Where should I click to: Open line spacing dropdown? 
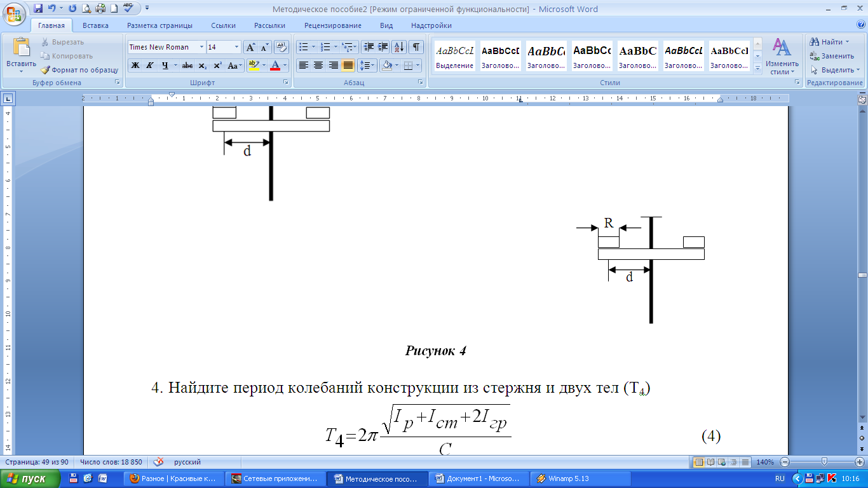(x=367, y=65)
